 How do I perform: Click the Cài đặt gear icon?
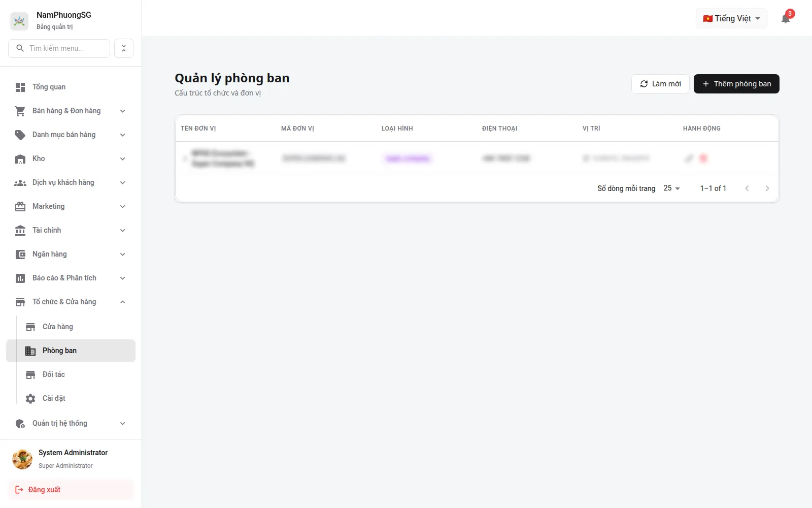30,399
